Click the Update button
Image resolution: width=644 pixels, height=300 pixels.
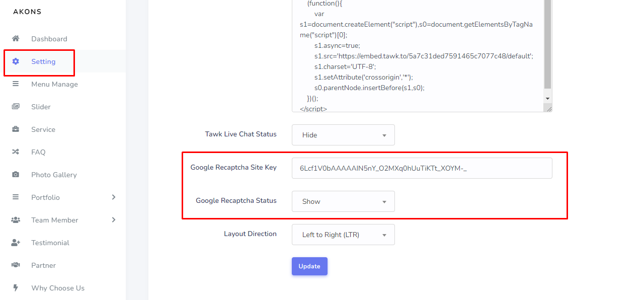pos(309,266)
